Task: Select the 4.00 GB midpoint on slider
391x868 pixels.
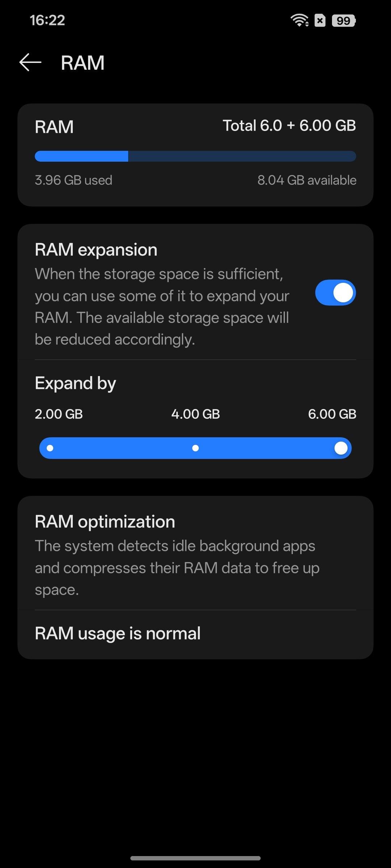Action: [195, 448]
